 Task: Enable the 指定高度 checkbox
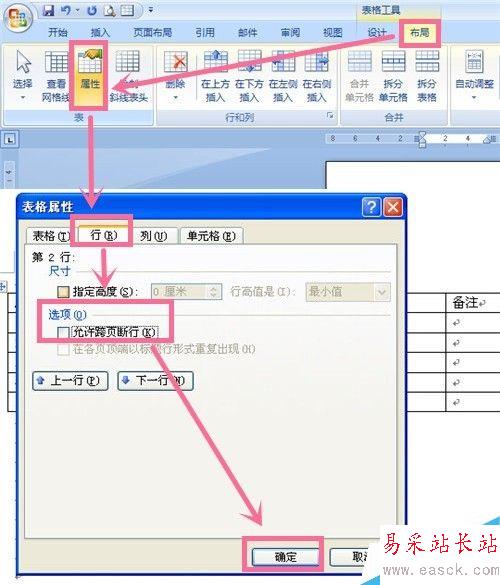64,292
